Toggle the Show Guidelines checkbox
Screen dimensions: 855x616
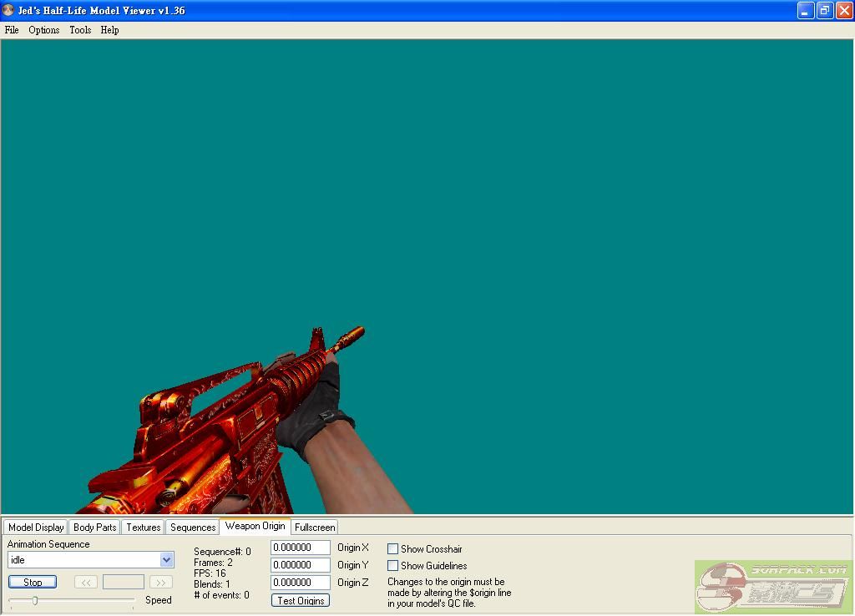point(392,566)
